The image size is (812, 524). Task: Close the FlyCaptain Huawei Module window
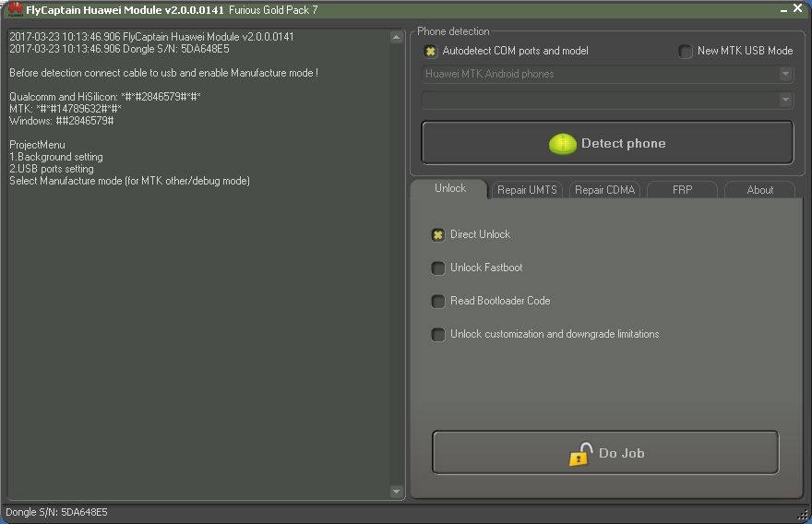click(x=798, y=8)
